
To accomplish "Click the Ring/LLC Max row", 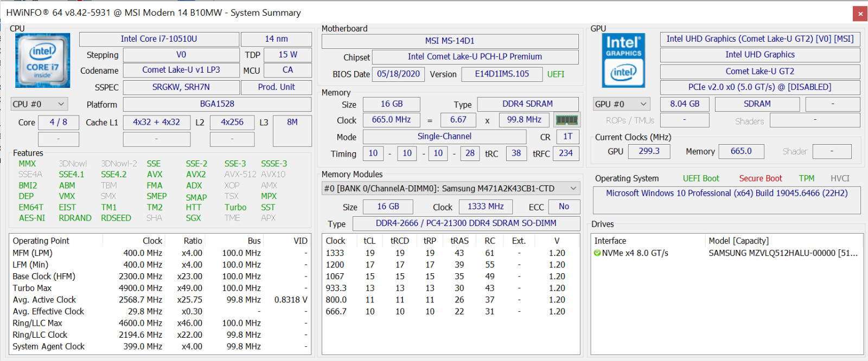I will tap(160, 323).
